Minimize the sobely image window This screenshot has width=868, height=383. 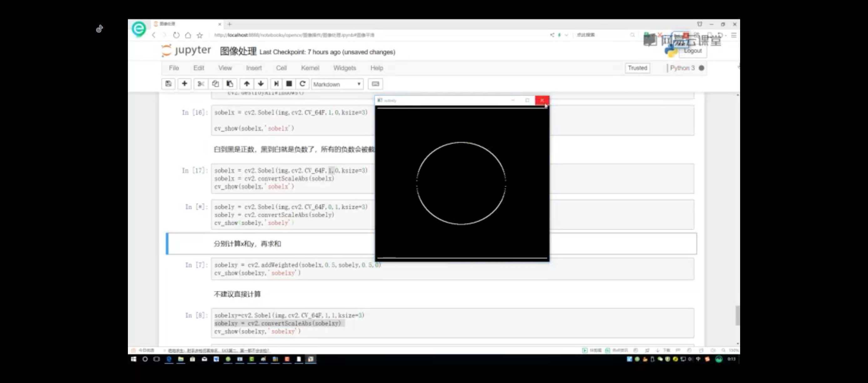(x=513, y=100)
